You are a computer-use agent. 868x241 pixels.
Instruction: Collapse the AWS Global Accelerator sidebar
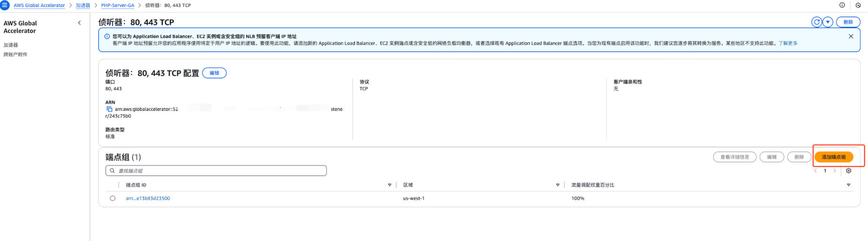79,23
